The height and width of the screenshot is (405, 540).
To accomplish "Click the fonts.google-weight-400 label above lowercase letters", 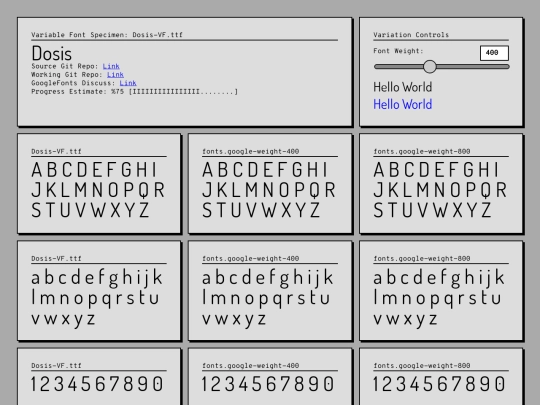I will (x=250, y=258).
